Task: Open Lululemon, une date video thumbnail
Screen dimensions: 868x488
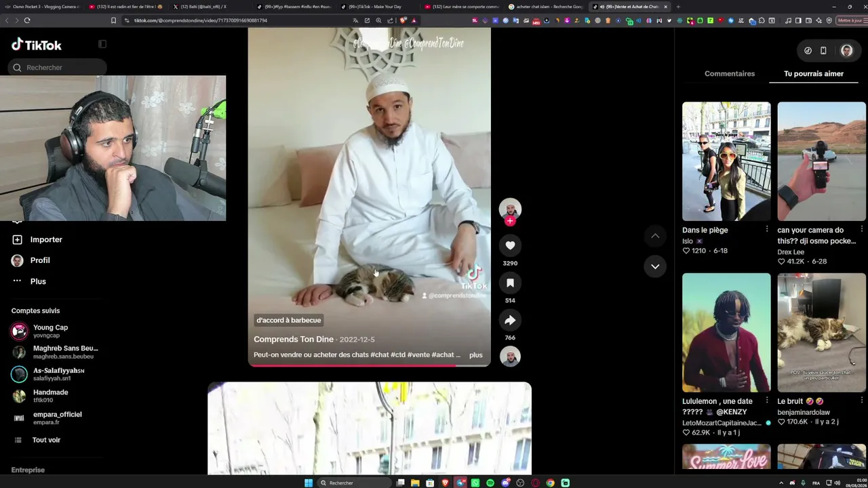Action: (x=726, y=333)
